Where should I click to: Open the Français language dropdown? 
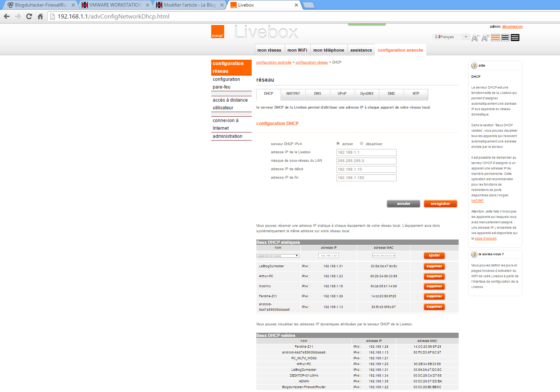(451, 37)
